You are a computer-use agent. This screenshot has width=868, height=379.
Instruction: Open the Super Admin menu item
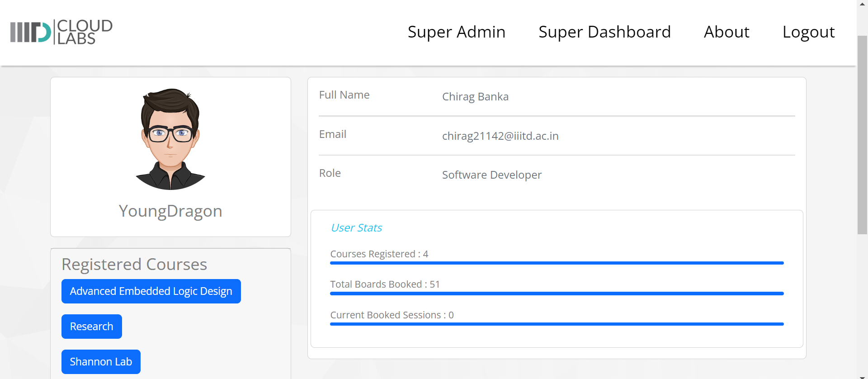(456, 32)
